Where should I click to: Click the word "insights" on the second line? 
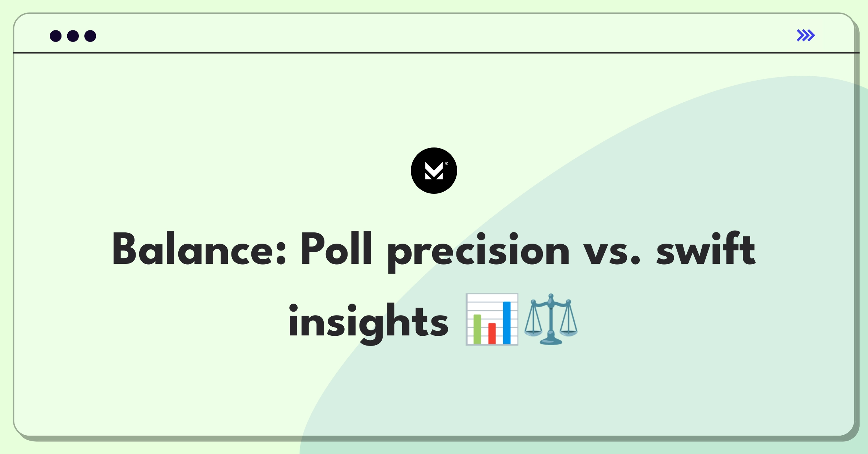369,322
